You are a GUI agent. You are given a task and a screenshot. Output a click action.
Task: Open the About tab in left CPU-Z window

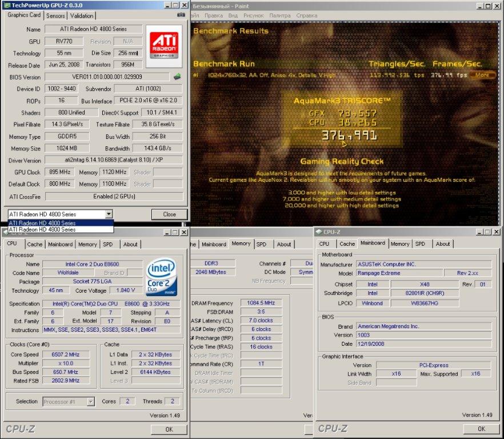[130, 244]
